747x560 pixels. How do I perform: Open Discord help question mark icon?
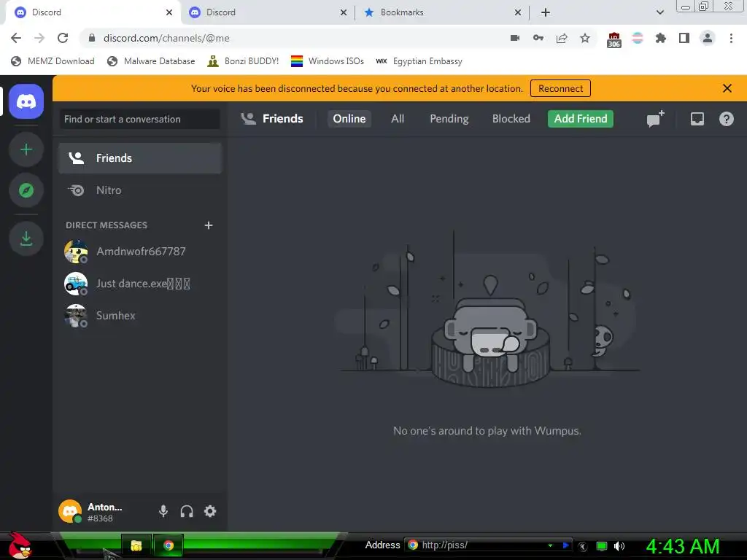(x=726, y=119)
